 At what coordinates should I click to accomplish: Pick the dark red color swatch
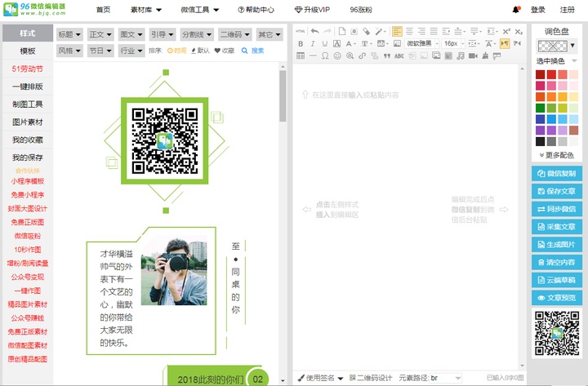(x=540, y=74)
